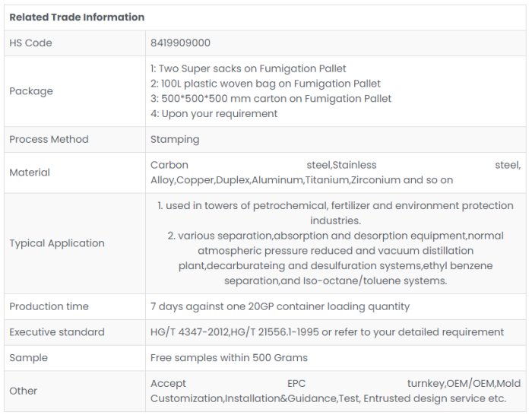This screenshot has height=415, width=532.
Task: Click the Production time label
Action: 49,307
